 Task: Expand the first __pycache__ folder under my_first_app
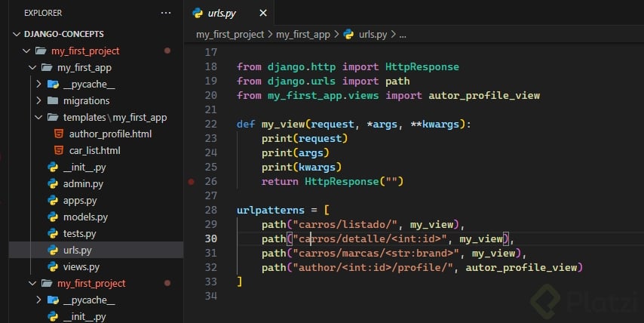38,85
